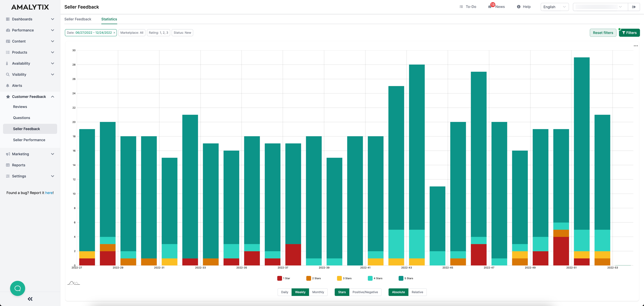The width and height of the screenshot is (644, 306).
Task: Open the Filters panel button
Action: (x=629, y=33)
